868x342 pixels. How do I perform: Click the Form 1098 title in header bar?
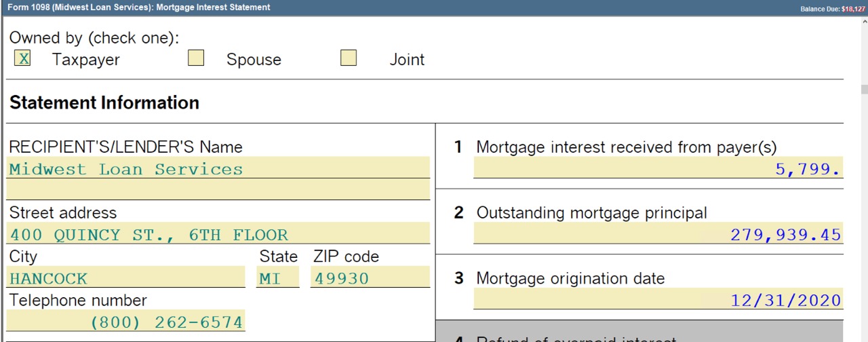(138, 7)
